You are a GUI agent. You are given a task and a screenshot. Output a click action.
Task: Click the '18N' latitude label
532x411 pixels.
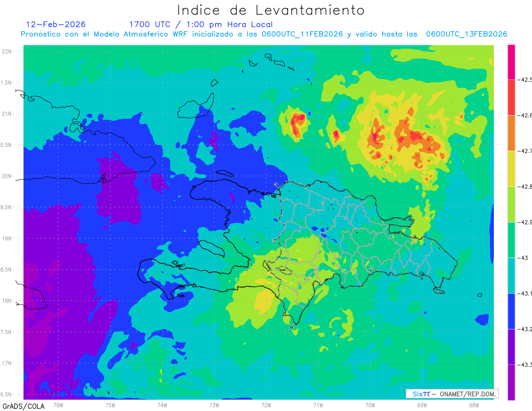(x=7, y=301)
